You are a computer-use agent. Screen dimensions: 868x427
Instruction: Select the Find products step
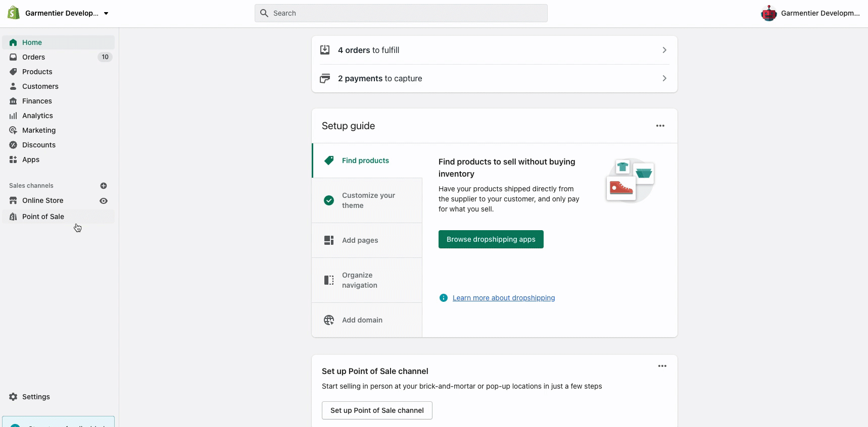point(367,161)
